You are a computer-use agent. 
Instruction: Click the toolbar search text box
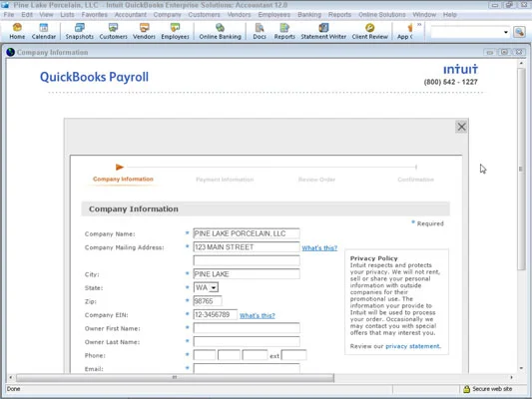pyautogui.click(x=467, y=32)
